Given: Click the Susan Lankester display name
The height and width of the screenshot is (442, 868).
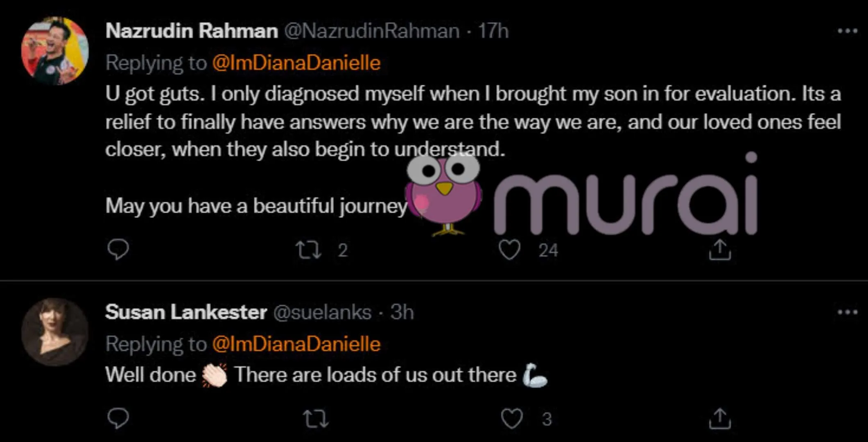Looking at the screenshot, I should pos(186,312).
